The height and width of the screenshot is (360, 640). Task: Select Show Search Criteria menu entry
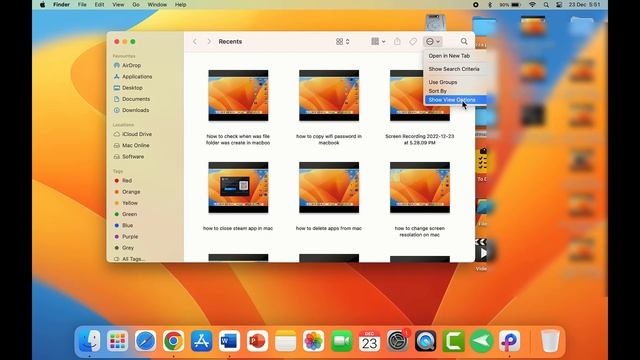click(454, 69)
